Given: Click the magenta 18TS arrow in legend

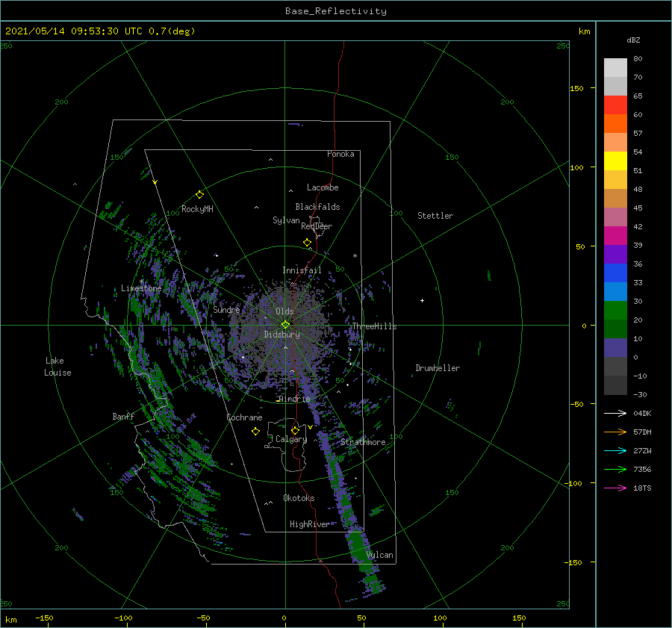Looking at the screenshot, I should click(x=615, y=488).
